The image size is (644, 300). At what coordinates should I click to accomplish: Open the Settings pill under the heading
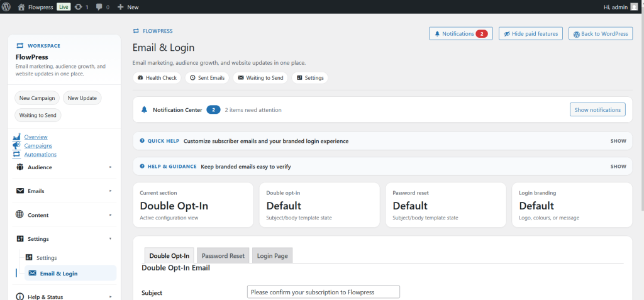[309, 77]
